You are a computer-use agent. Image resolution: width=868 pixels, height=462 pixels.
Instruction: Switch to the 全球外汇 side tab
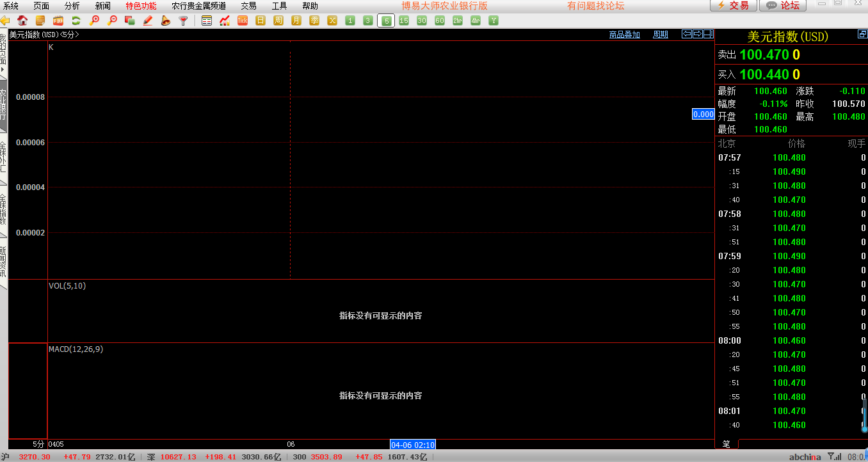(x=3, y=157)
